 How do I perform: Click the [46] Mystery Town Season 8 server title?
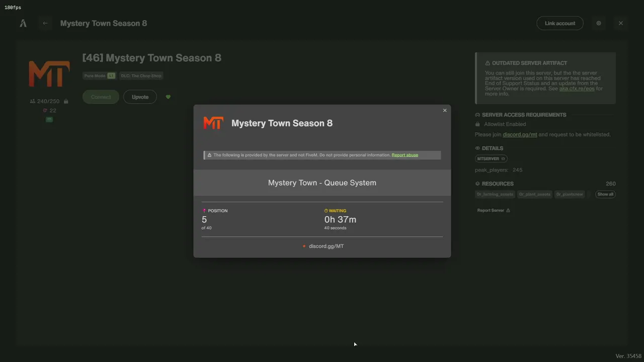tap(151, 58)
